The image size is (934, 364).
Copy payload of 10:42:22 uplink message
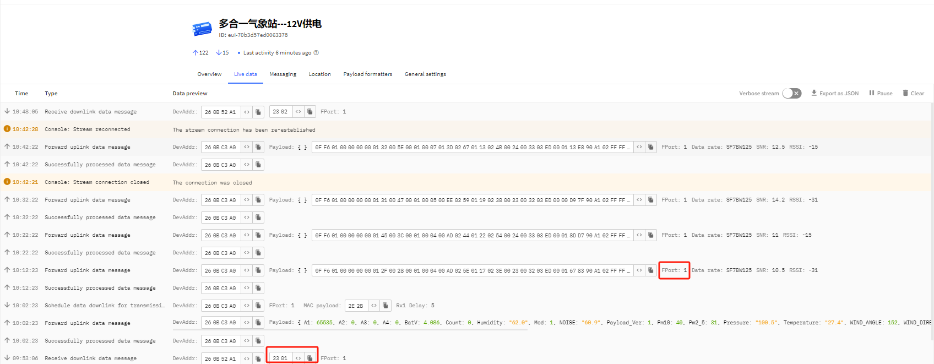650,147
